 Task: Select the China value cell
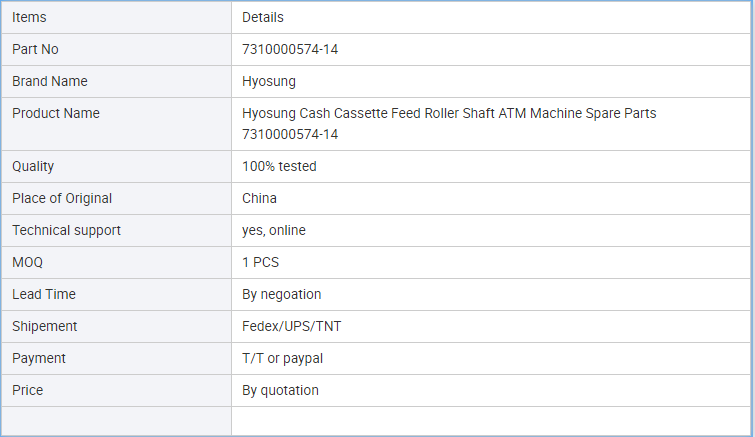(491, 198)
